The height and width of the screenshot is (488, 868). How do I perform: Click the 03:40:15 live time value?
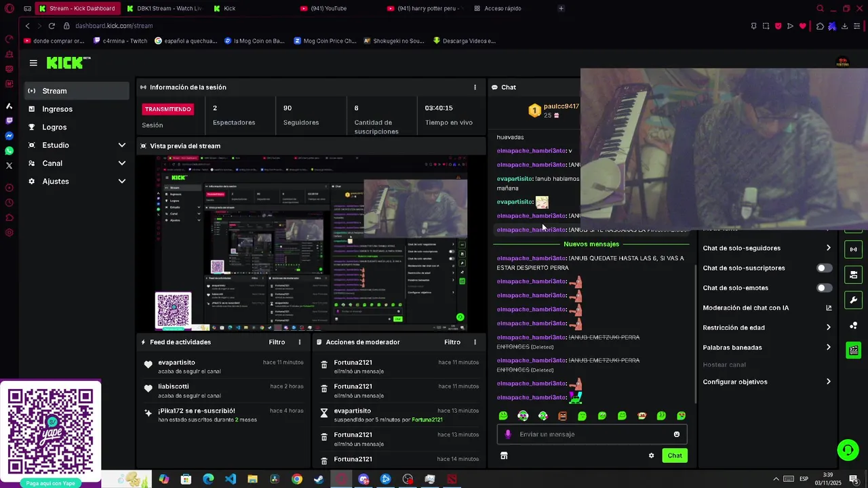click(439, 108)
